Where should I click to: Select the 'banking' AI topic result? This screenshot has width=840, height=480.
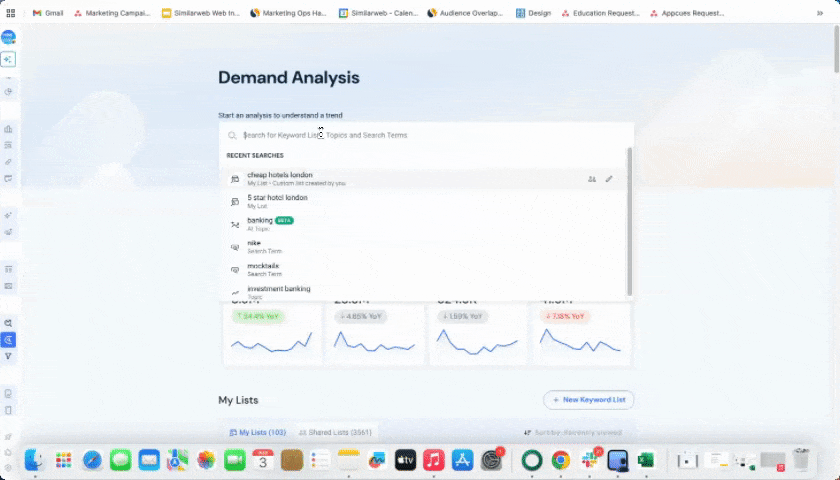[423, 224]
